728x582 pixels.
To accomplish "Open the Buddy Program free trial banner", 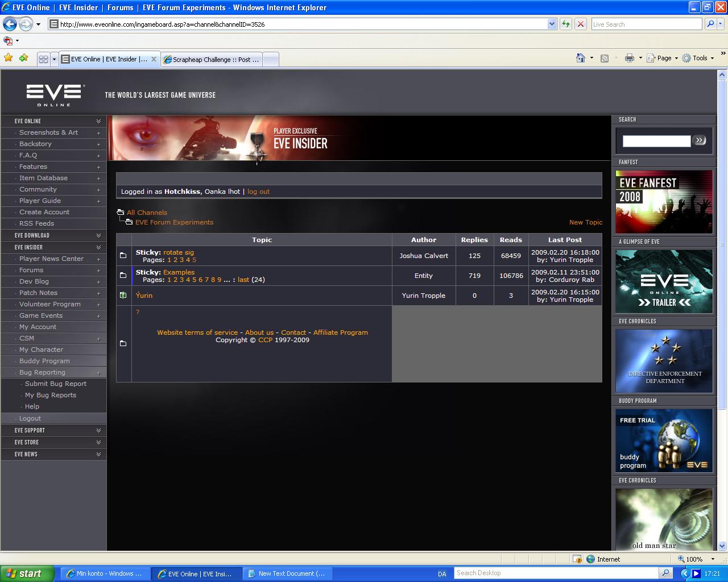I will (x=664, y=440).
